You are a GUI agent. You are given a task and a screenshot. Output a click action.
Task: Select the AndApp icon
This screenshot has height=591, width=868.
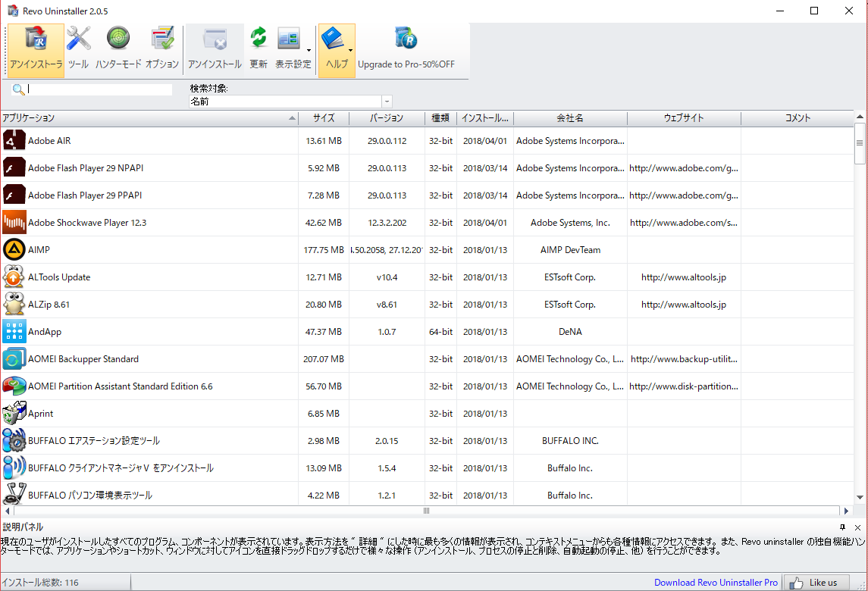[x=14, y=331]
